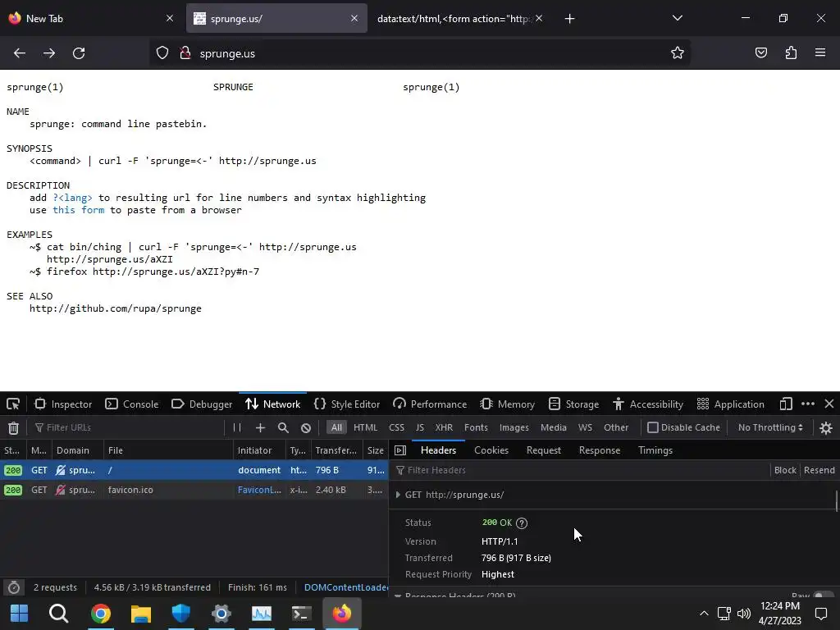
Task: Open the Console panel
Action: [132, 404]
